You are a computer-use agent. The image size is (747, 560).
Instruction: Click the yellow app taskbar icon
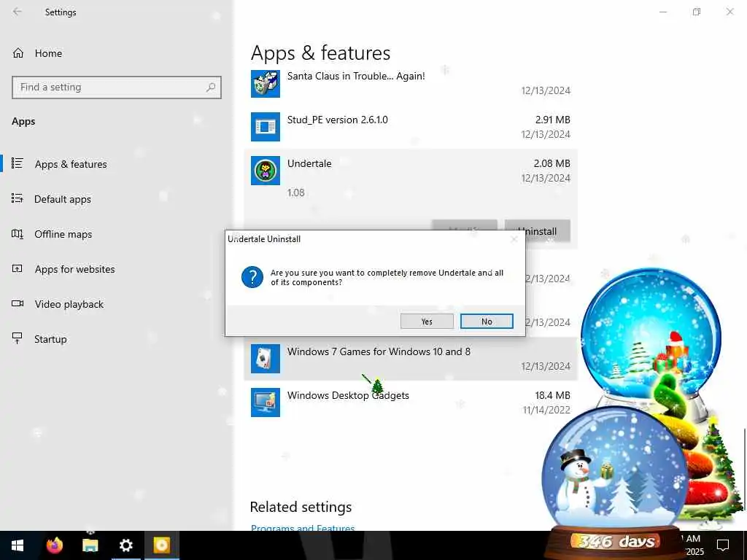coord(161,545)
